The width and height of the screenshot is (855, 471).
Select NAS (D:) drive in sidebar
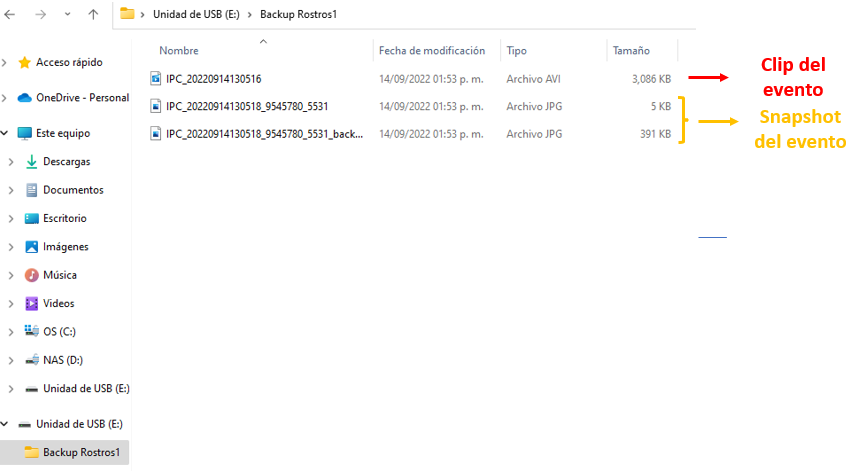pos(63,360)
